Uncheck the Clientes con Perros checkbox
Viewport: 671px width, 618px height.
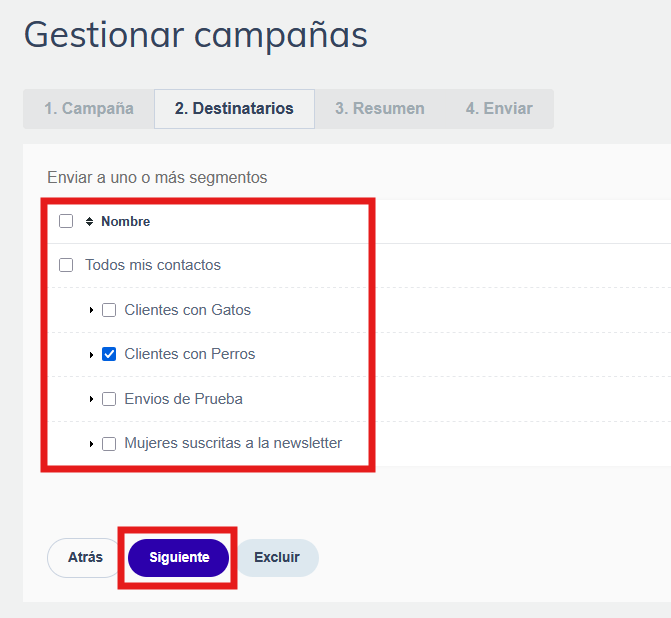coord(109,354)
